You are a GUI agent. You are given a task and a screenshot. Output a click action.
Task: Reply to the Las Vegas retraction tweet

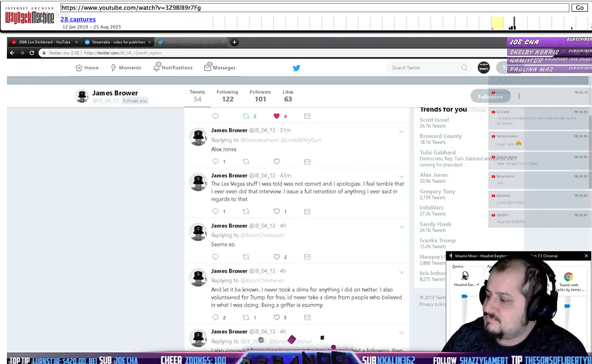(215, 211)
